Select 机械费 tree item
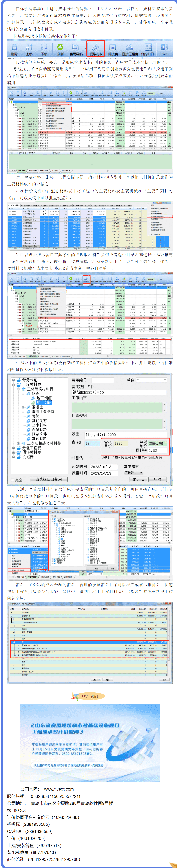This screenshot has width=177, height=868. (x=28, y=457)
